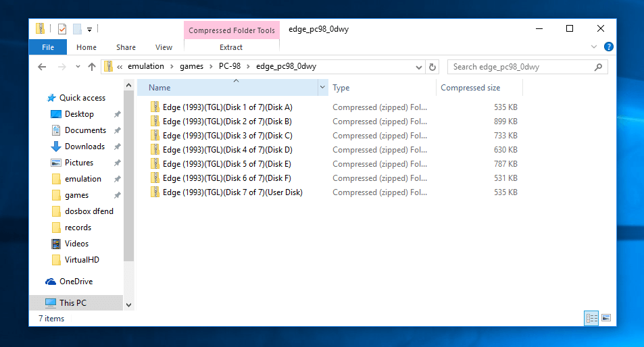This screenshot has width=644, height=347.
Task: Go back with the Back arrow
Action: coord(42,67)
